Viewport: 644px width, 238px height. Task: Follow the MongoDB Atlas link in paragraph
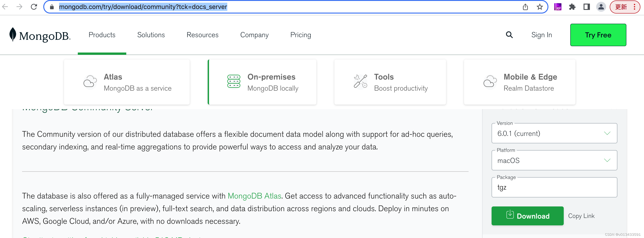click(x=254, y=196)
